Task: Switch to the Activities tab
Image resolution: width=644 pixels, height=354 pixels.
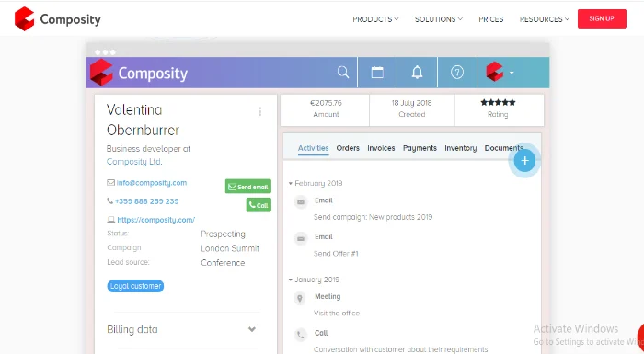Action: click(x=313, y=148)
